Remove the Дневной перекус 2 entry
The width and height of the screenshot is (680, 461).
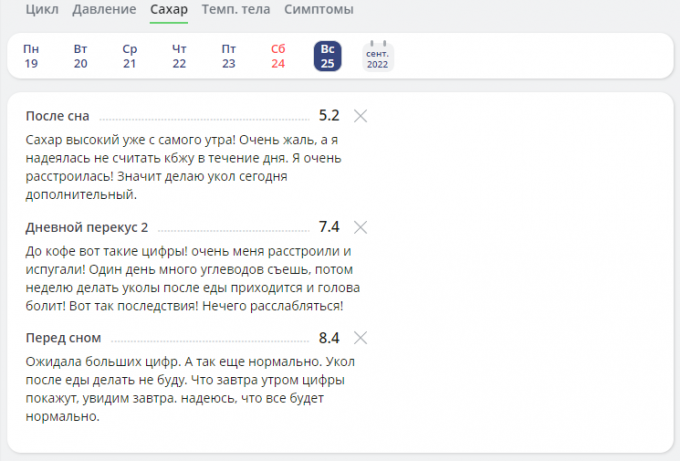tap(361, 227)
